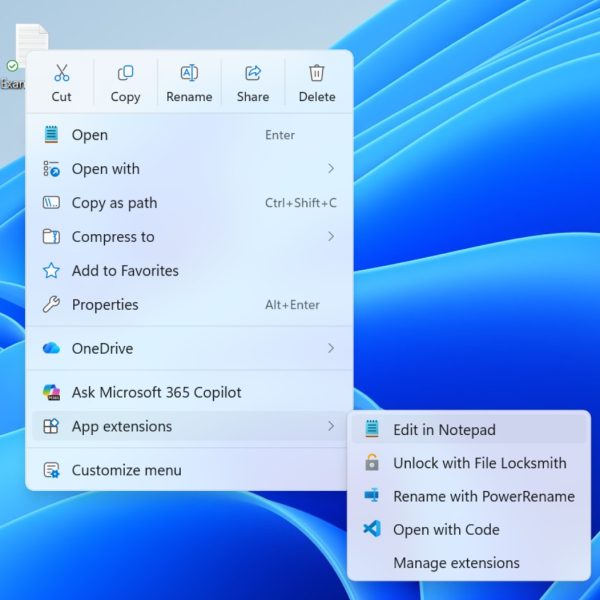600x600 pixels.
Task: Click the Delete trash can icon
Action: [317, 73]
